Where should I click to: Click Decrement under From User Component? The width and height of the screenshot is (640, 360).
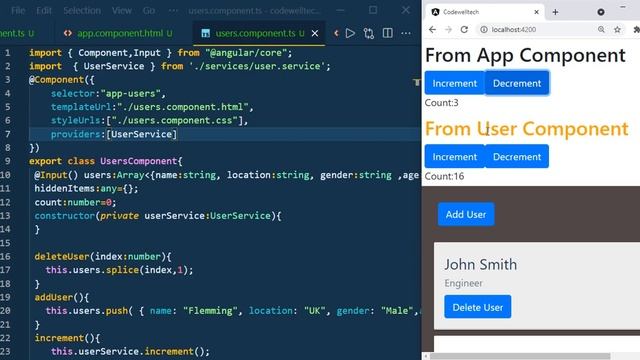pos(517,156)
